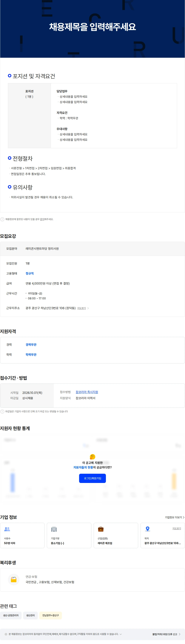
Task: Click the arrow next to the 신고 link
Action: 179,634
